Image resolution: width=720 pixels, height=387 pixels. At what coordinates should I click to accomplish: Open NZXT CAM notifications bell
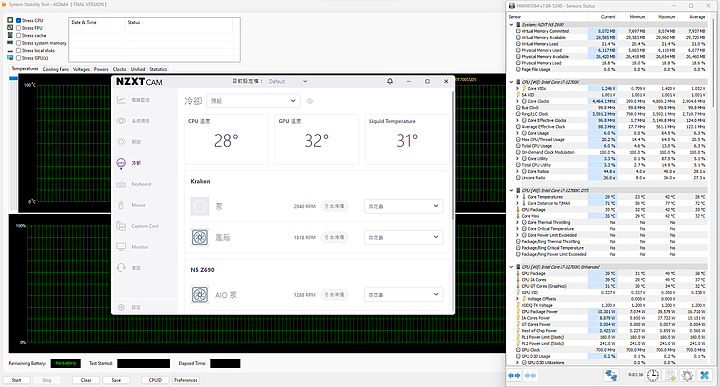click(x=390, y=81)
